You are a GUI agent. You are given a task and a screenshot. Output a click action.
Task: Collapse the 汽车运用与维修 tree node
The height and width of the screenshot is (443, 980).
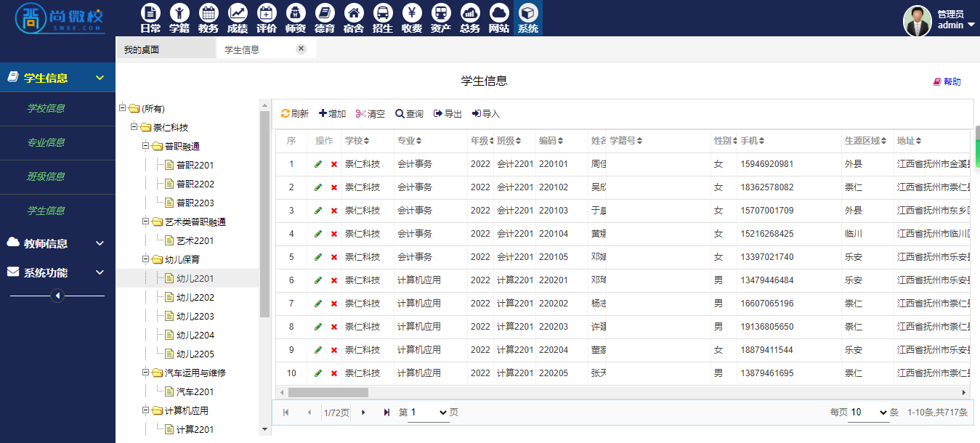pyautogui.click(x=145, y=373)
